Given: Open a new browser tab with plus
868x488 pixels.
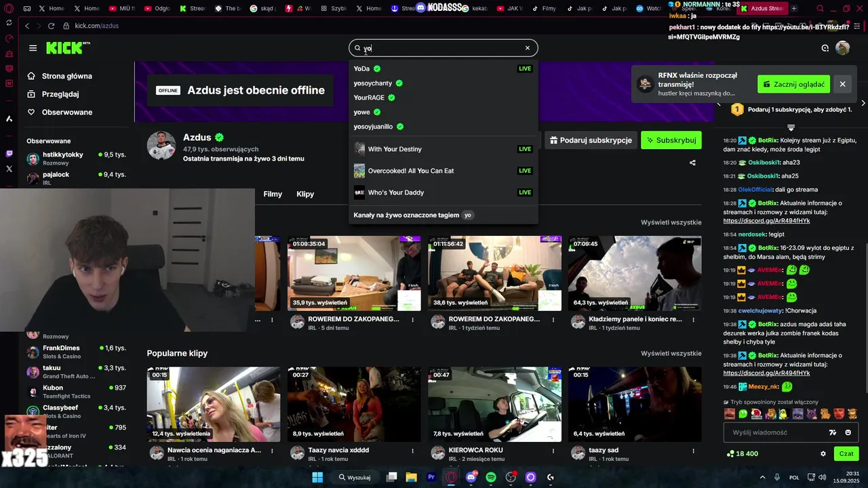Looking at the screenshot, I should coord(794,9).
